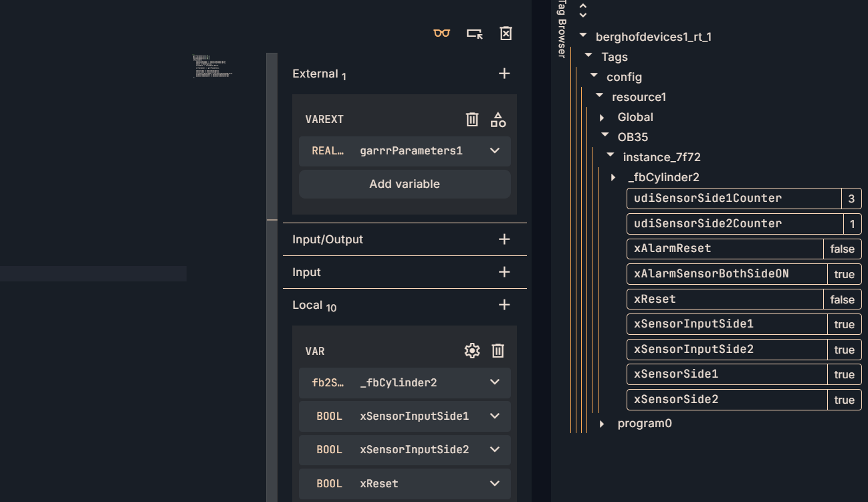Add a Local section with plus icon
The image size is (868, 502).
tap(504, 305)
